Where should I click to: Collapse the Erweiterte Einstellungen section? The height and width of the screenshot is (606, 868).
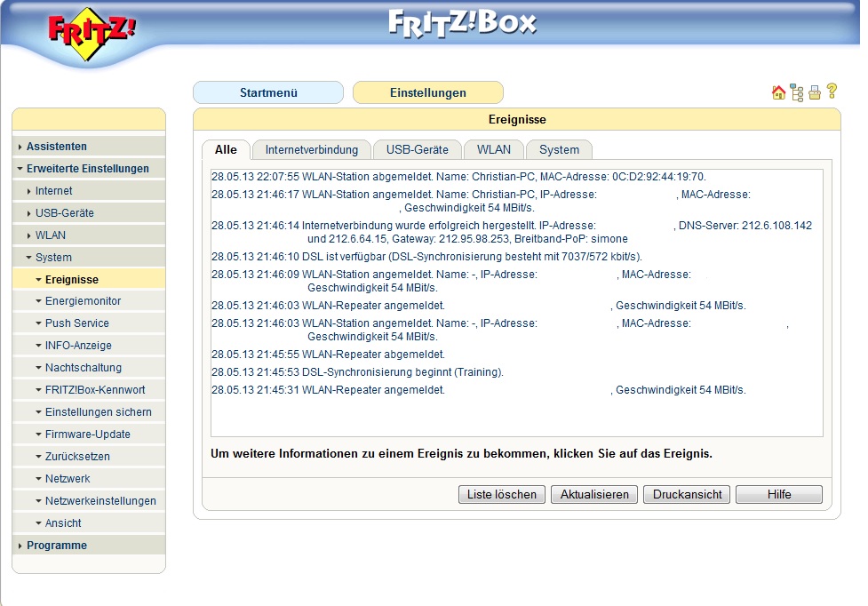pyautogui.click(x=89, y=168)
